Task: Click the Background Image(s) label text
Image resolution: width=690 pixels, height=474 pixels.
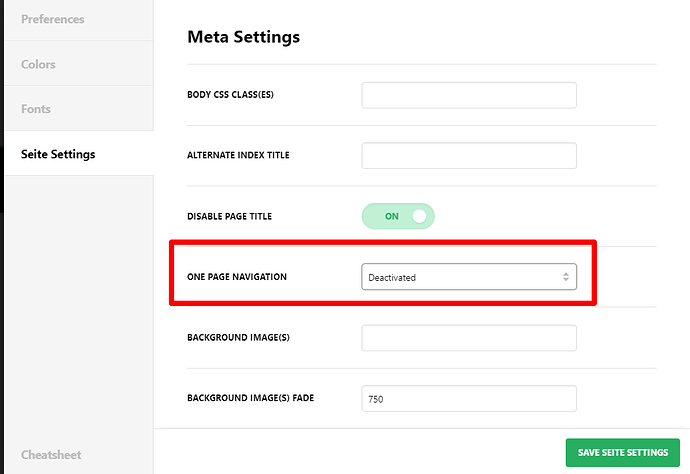Action: click(238, 338)
